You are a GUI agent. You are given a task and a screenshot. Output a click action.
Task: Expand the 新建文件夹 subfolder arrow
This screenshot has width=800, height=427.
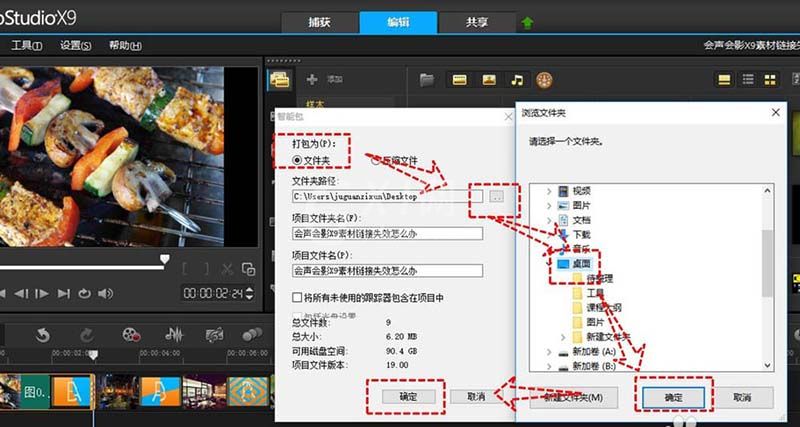pyautogui.click(x=563, y=337)
